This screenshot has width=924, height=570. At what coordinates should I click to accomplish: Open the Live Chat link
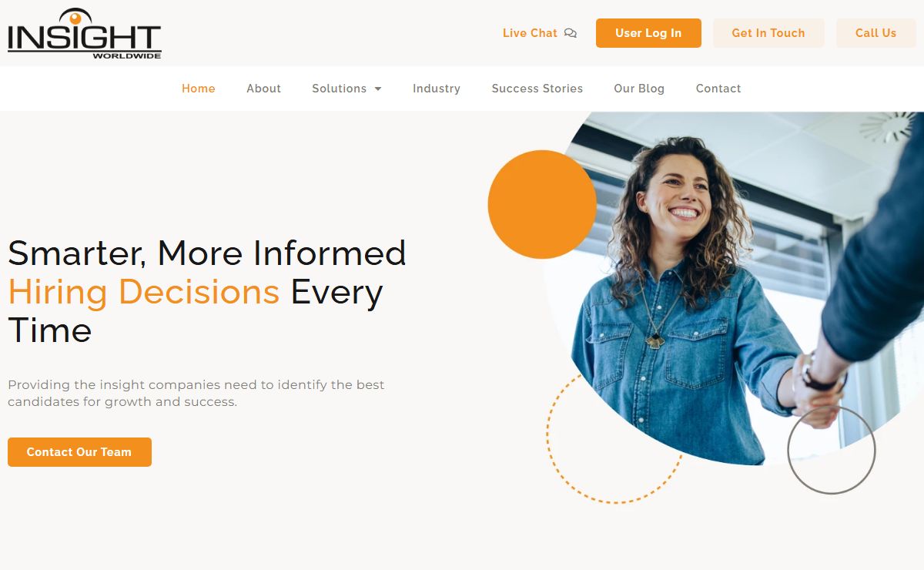coord(539,33)
